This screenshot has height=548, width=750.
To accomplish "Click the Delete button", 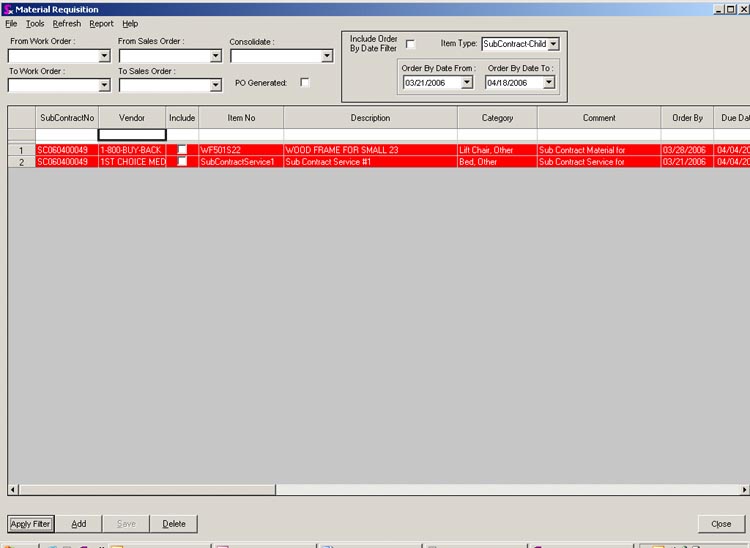I will tap(174, 524).
